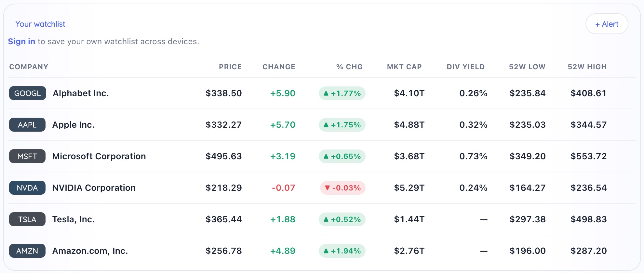
Task: Select the MSFT ticker badge
Action: coord(27,156)
